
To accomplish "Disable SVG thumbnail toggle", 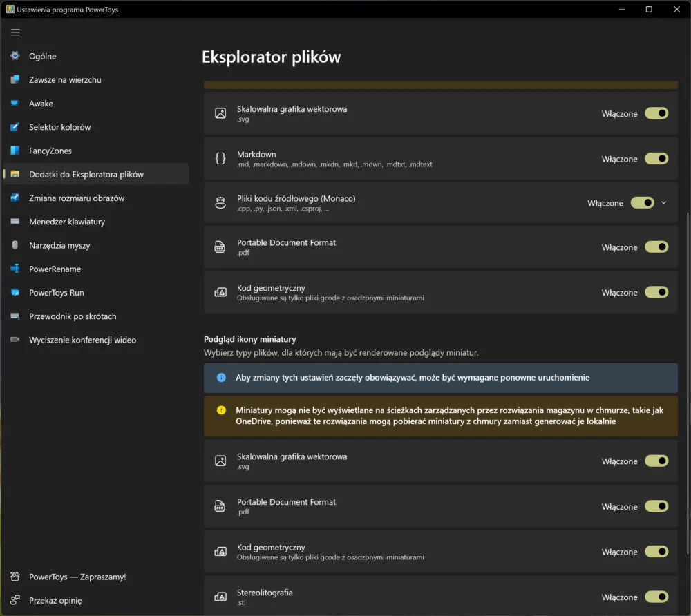I will 656,461.
